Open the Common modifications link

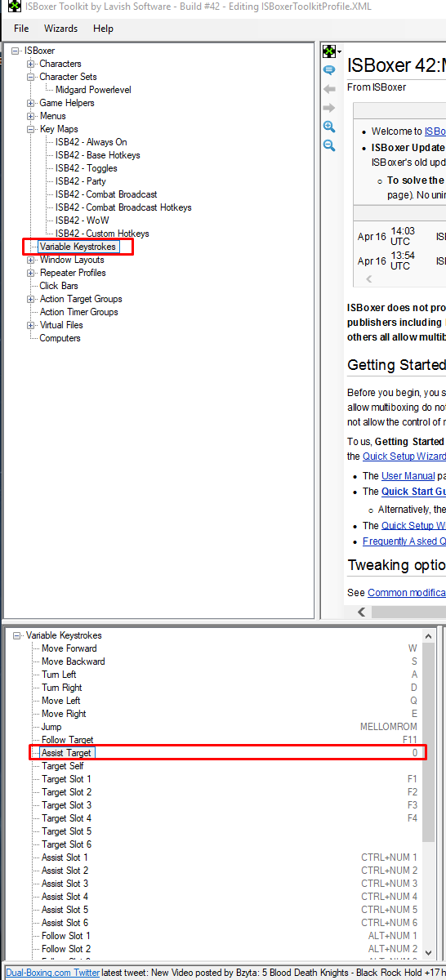pyautogui.click(x=407, y=592)
